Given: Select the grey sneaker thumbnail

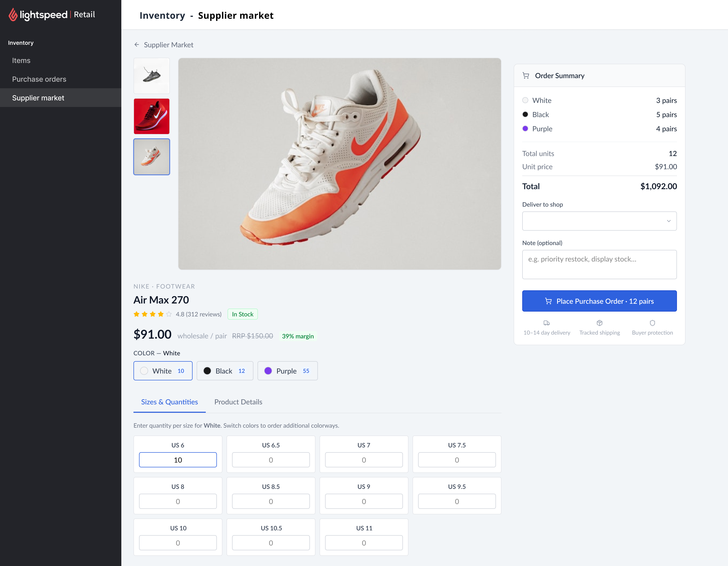Looking at the screenshot, I should tap(152, 76).
